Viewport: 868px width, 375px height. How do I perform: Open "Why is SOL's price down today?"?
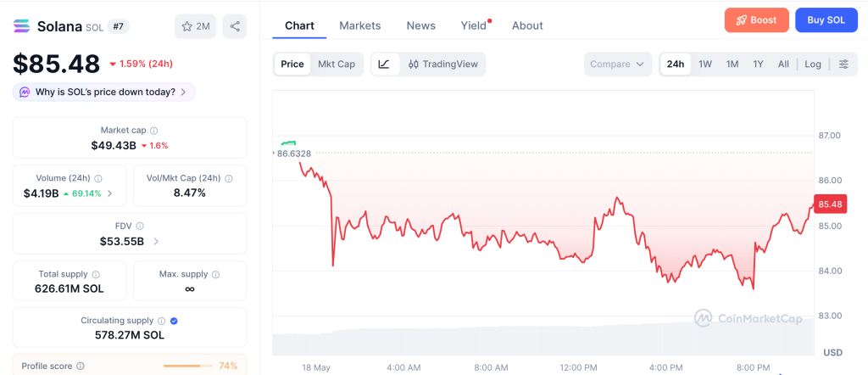point(104,92)
